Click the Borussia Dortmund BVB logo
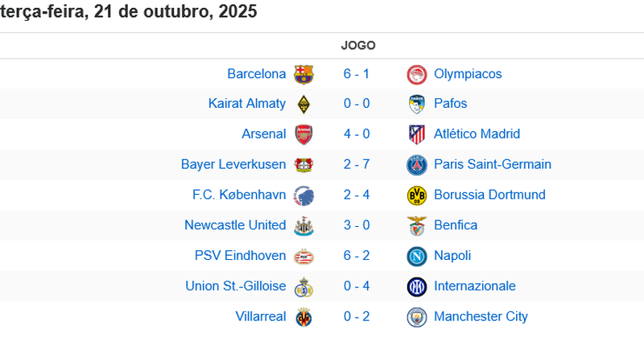 tap(416, 195)
